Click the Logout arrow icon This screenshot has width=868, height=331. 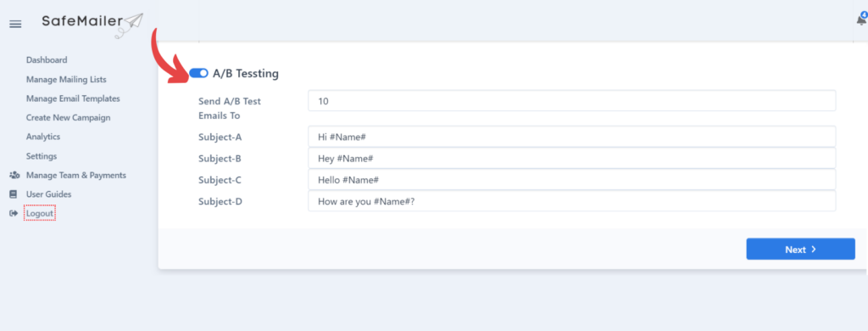point(14,214)
